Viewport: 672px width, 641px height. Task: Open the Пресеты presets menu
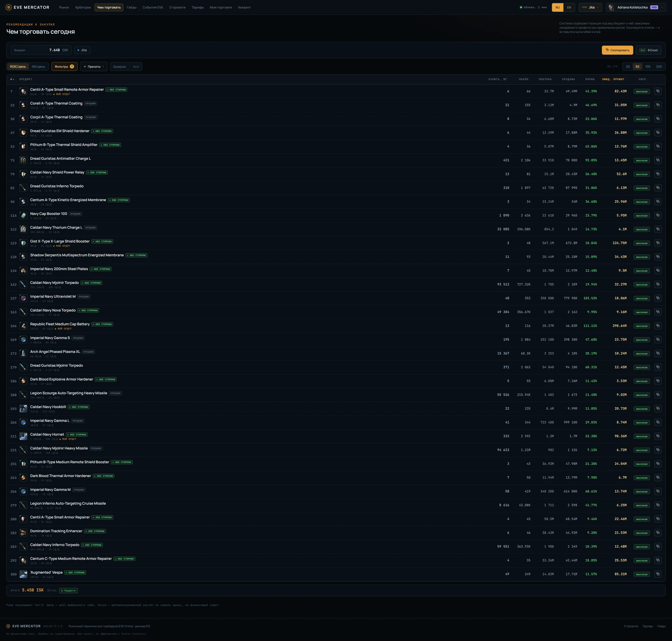(94, 66)
